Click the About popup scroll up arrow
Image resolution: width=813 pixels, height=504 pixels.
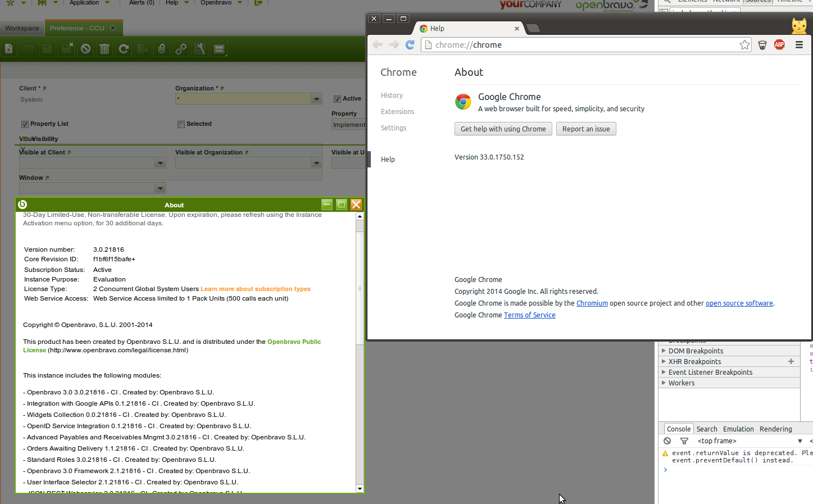coord(360,216)
